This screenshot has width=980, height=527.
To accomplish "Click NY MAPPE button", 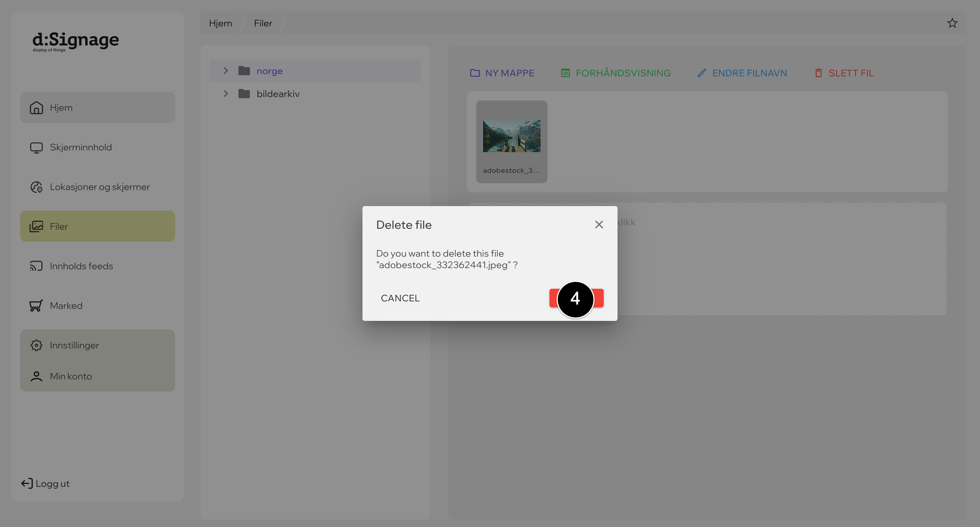I will click(x=502, y=73).
